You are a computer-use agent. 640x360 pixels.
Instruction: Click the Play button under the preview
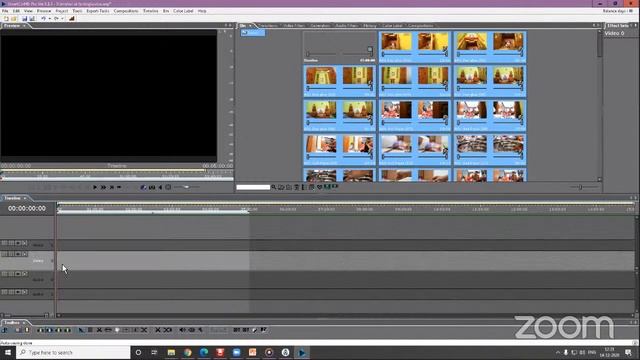click(x=95, y=187)
